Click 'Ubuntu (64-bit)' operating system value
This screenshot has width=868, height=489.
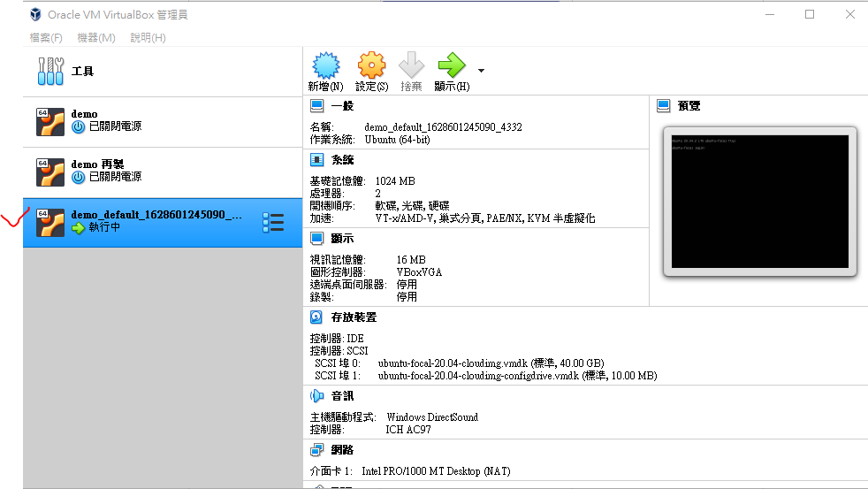point(397,140)
